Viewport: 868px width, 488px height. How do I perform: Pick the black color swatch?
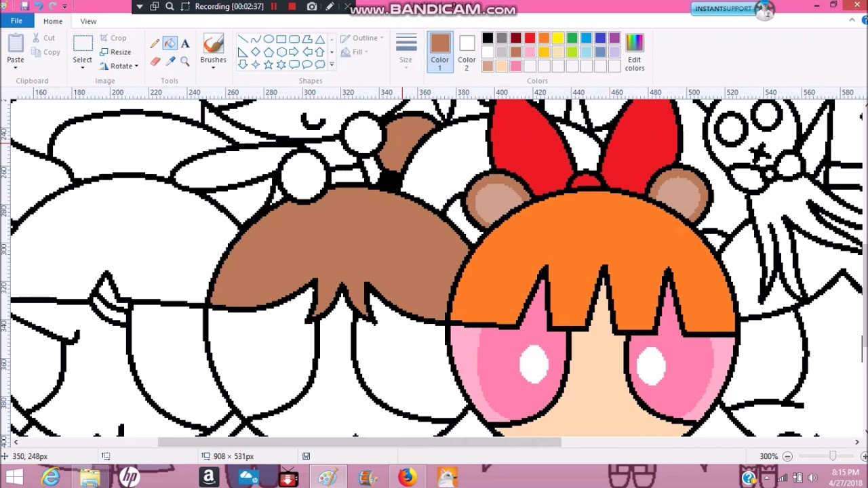488,38
